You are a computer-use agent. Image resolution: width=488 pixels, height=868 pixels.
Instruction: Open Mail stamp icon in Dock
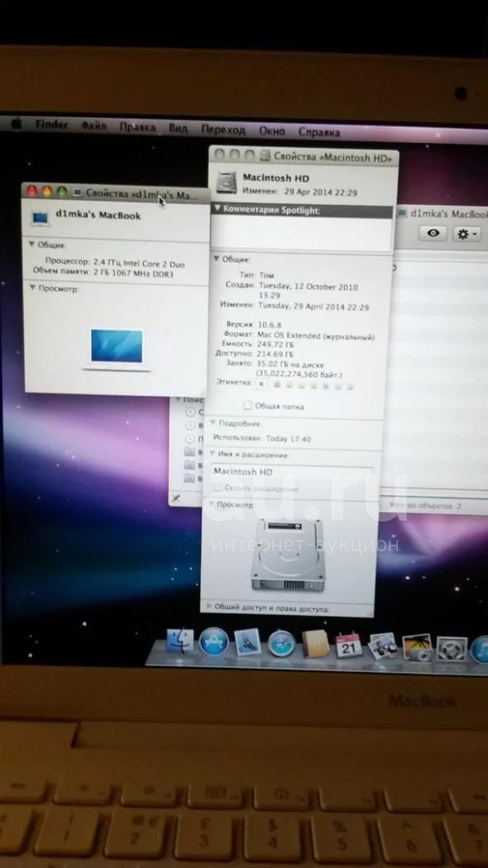[x=247, y=642]
